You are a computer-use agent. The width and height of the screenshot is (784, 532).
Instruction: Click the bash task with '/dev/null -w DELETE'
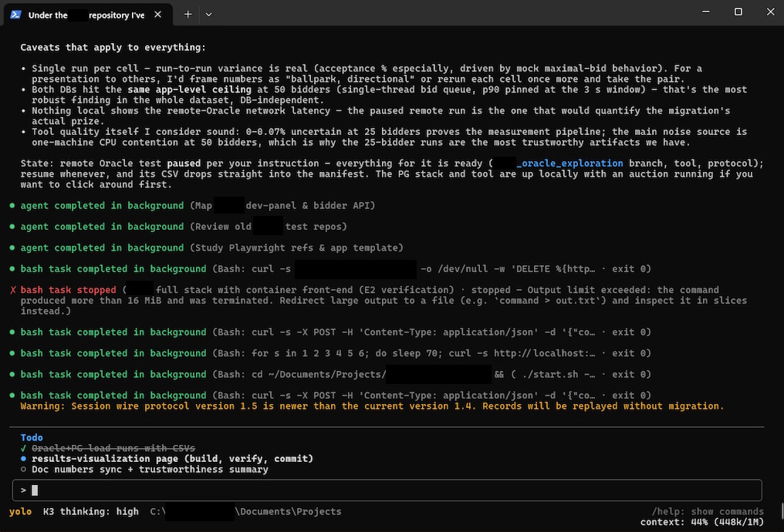[x=336, y=269]
